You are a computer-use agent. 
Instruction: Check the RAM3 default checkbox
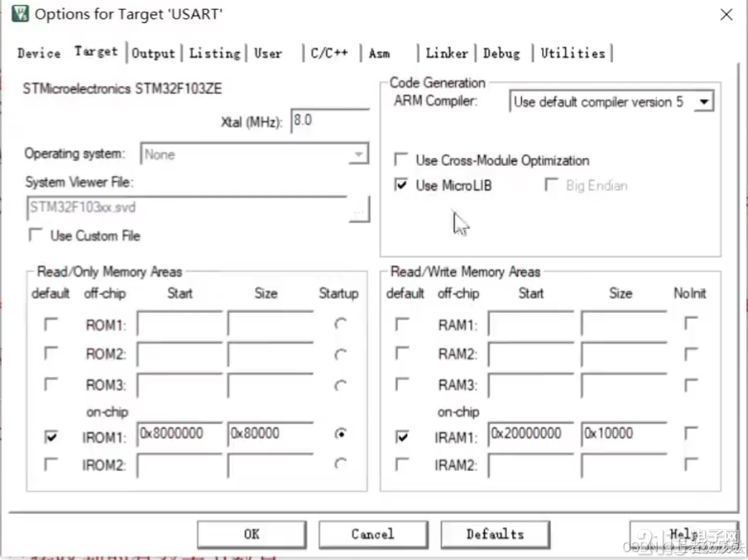tap(402, 384)
